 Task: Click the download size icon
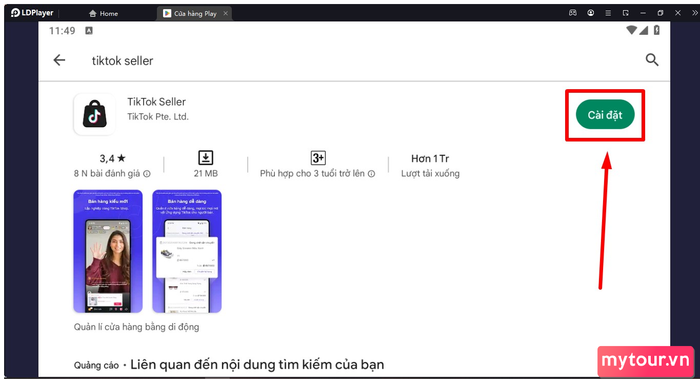click(205, 158)
